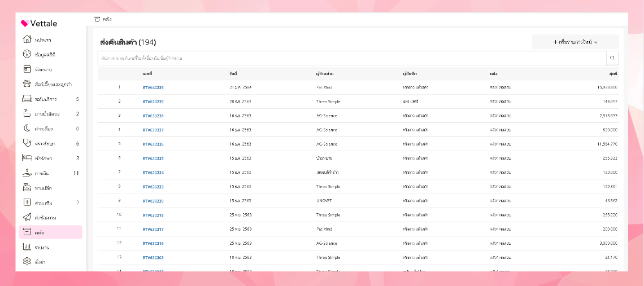Go to the reports bar chart menu
This screenshot has height=286, width=644.
click(26, 247)
